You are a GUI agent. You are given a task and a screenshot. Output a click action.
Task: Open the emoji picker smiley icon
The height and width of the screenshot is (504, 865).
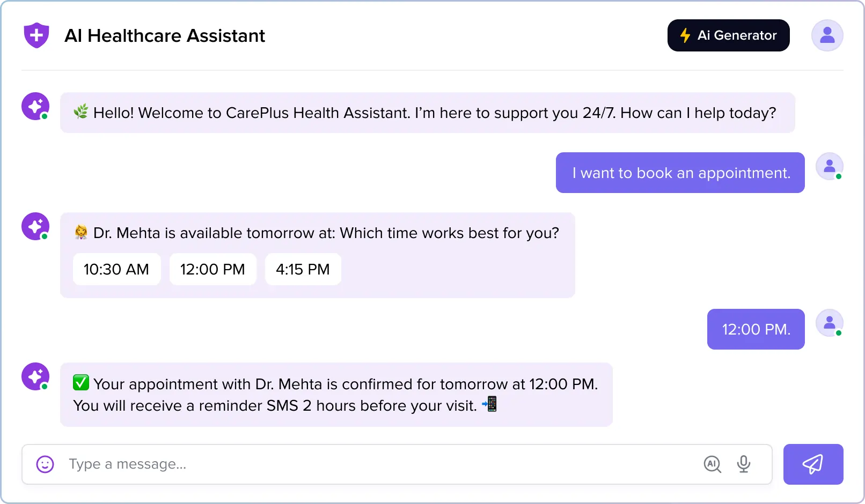tap(45, 464)
